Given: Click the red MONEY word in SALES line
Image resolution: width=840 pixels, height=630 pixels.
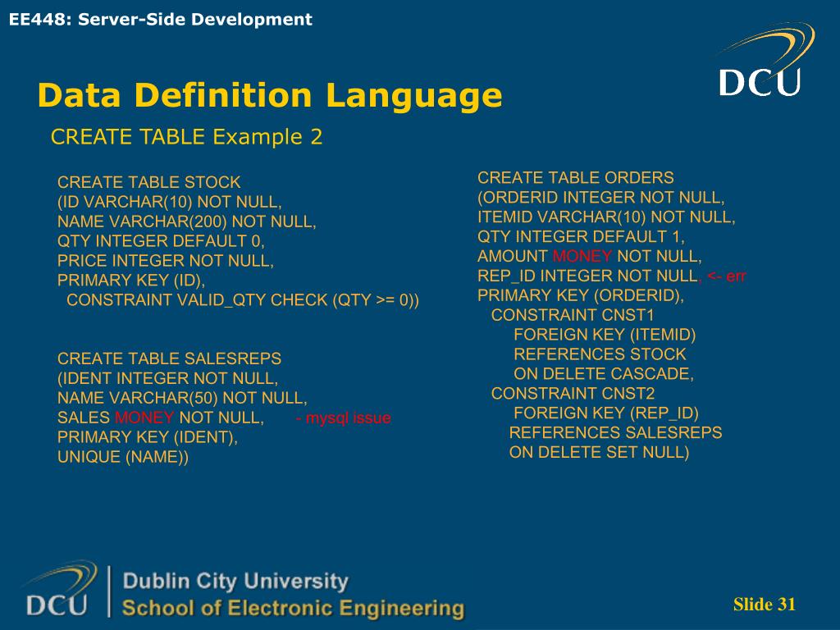Looking at the screenshot, I should pos(144,418).
